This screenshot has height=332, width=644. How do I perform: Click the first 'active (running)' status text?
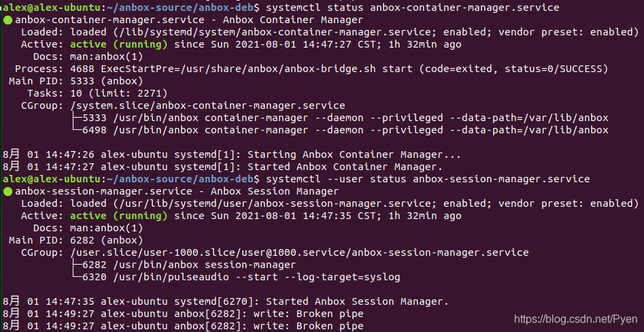[x=119, y=45]
